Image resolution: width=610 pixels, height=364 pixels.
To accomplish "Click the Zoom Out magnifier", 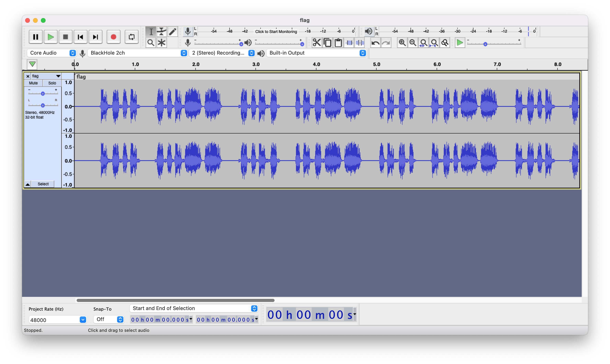I will (x=413, y=43).
